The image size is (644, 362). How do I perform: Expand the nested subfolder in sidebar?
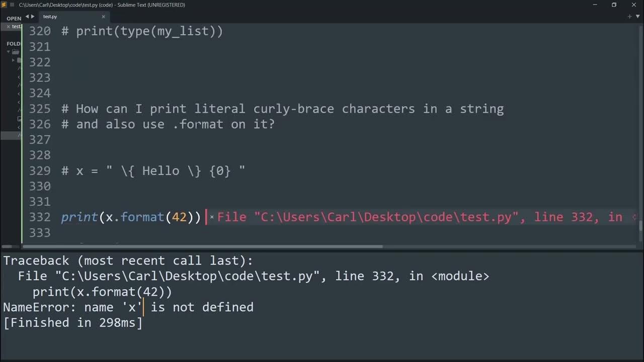14,60
